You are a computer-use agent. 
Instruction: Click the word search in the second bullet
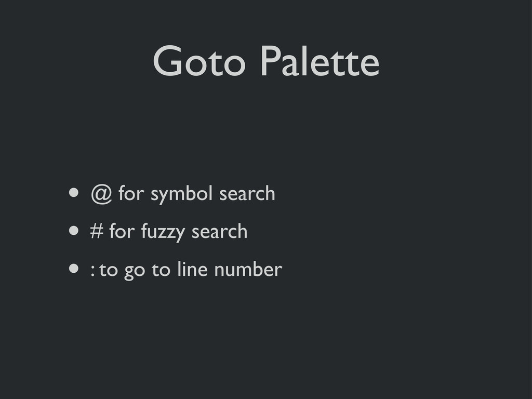220,231
